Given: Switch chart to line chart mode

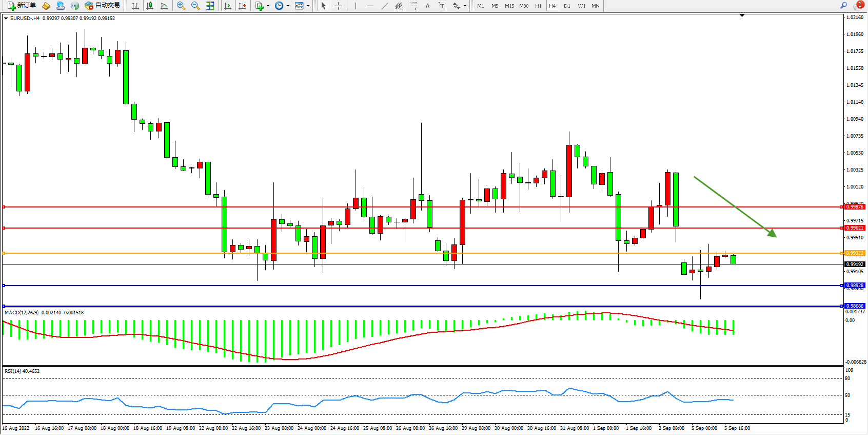Looking at the screenshot, I should pyautogui.click(x=164, y=6).
